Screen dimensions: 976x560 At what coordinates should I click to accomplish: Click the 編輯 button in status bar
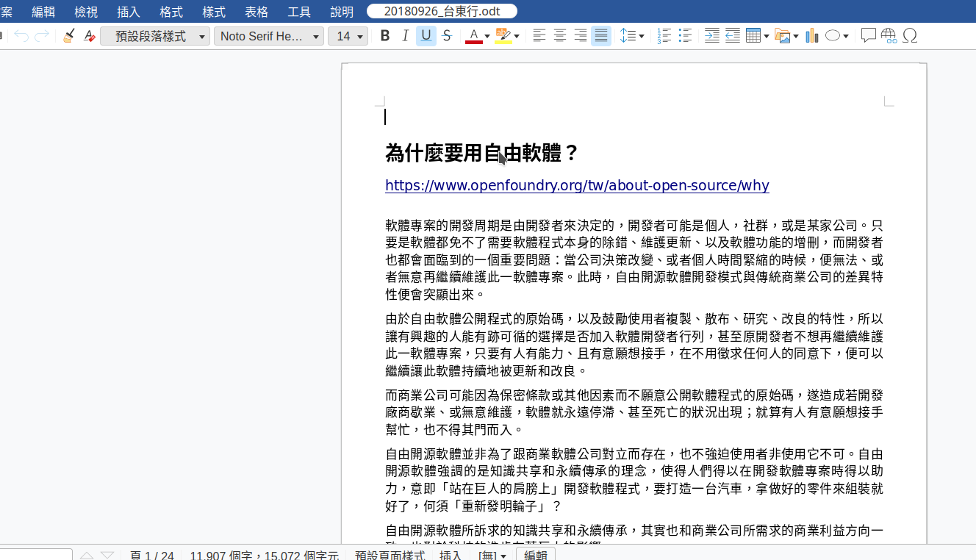tap(536, 554)
